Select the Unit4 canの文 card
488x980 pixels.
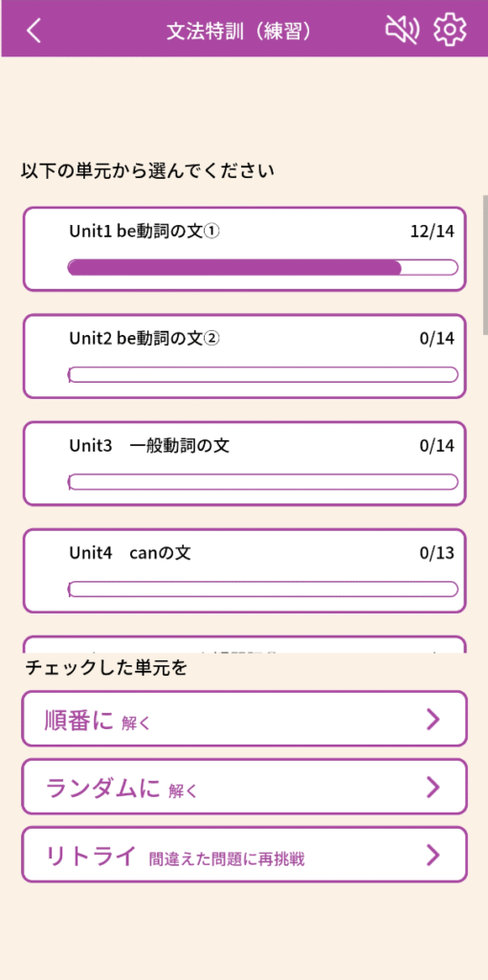tap(244, 571)
